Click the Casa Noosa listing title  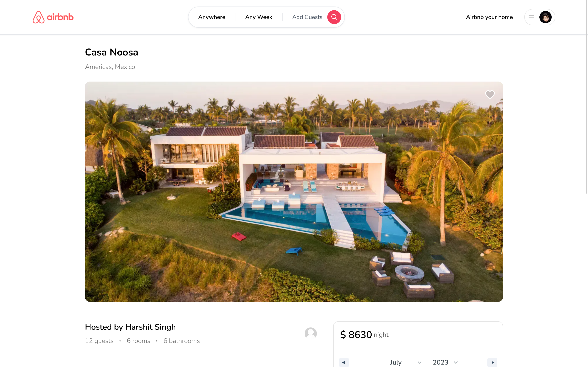(x=111, y=52)
